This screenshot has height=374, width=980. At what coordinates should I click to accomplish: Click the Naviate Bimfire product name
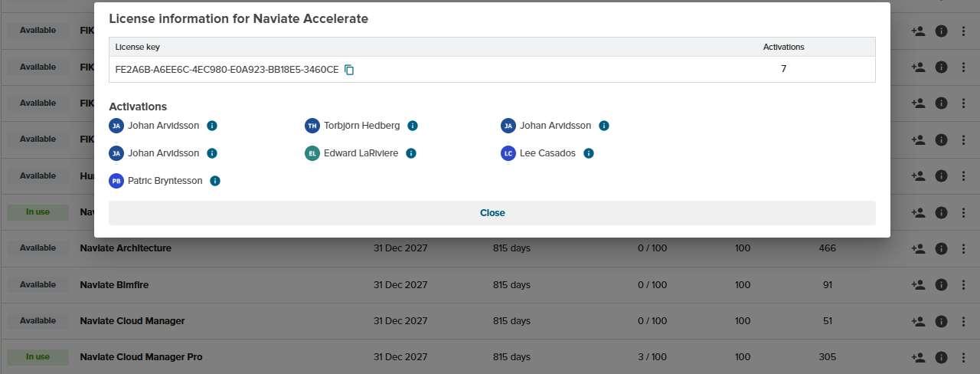pos(114,284)
